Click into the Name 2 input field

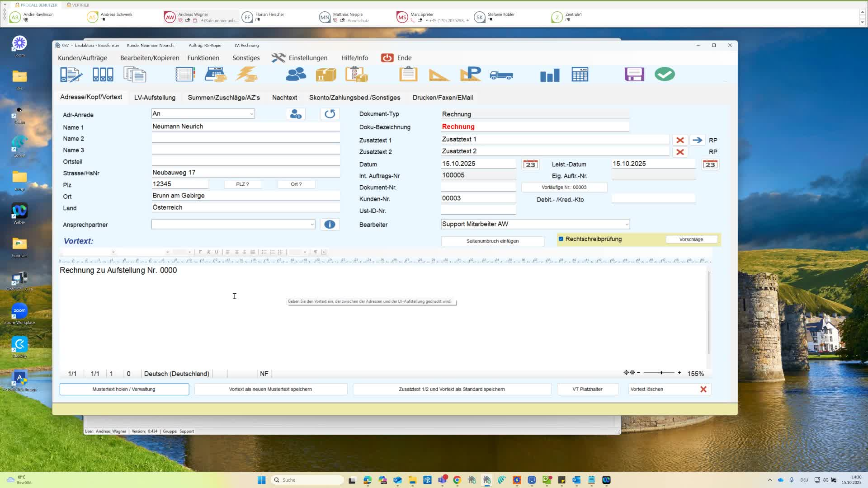245,139
